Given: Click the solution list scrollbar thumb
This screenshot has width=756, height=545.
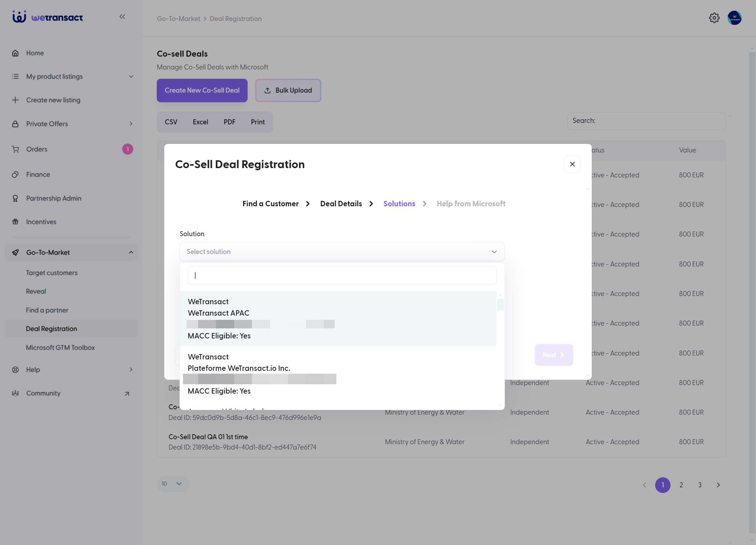Looking at the screenshot, I should pyautogui.click(x=500, y=305).
